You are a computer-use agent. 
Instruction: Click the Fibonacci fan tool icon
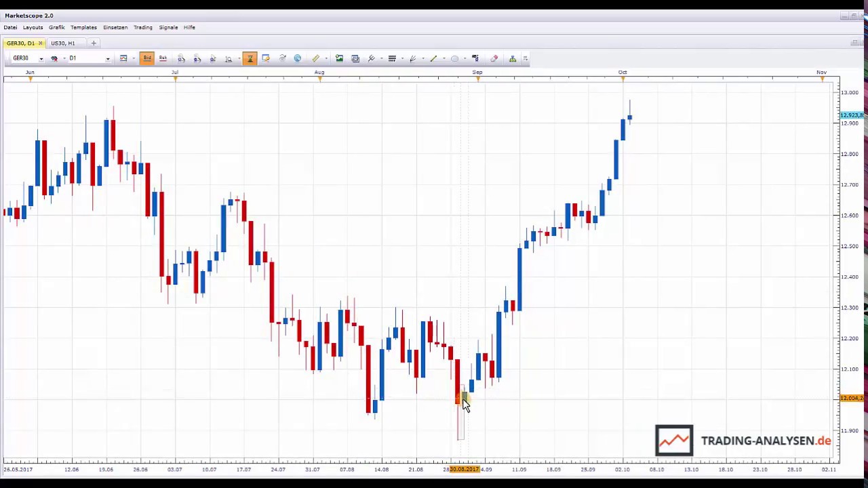click(x=412, y=58)
